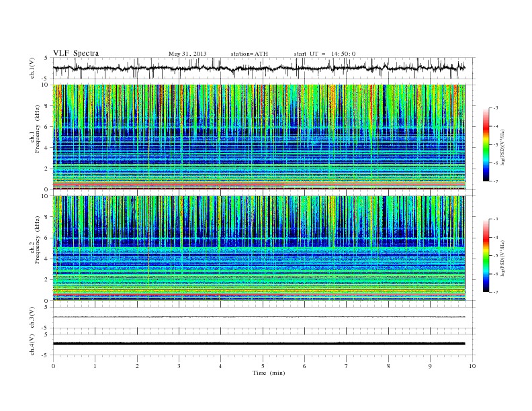Click inside the ch.2 spectrogram panel
This screenshot has height=411, width=532.
(259, 248)
